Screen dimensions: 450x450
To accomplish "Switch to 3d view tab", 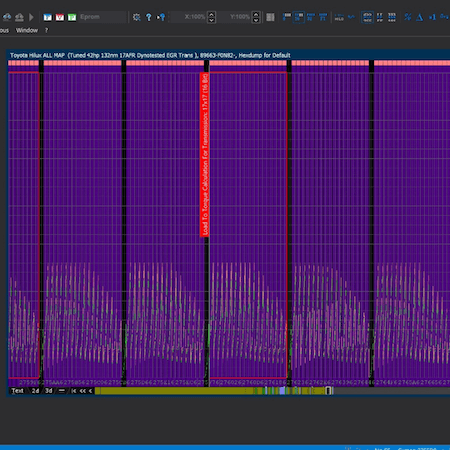I will (49, 391).
